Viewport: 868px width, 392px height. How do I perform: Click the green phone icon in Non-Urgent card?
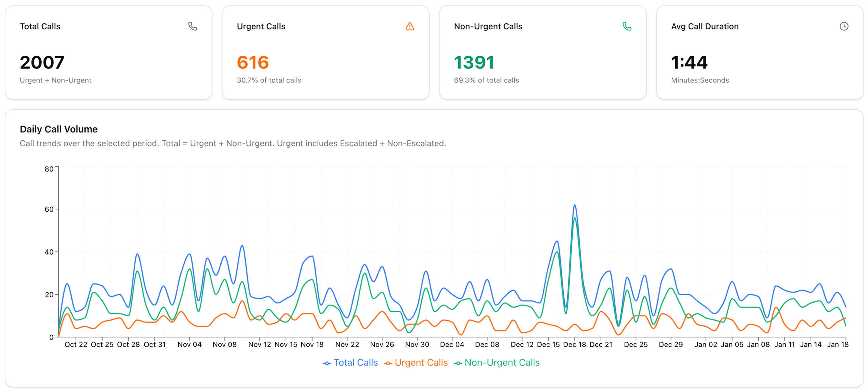tap(627, 26)
